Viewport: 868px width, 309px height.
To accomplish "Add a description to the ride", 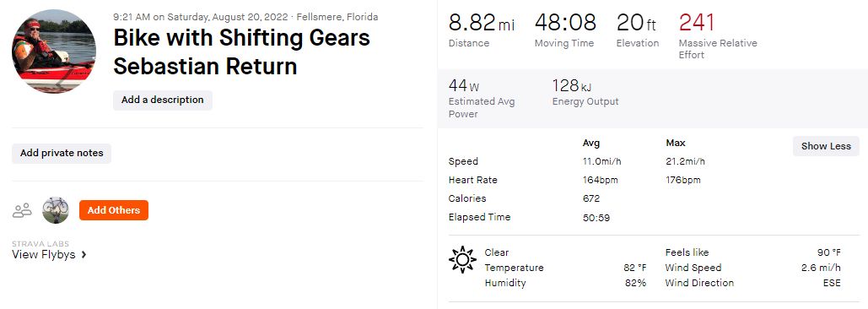I will tap(163, 100).
